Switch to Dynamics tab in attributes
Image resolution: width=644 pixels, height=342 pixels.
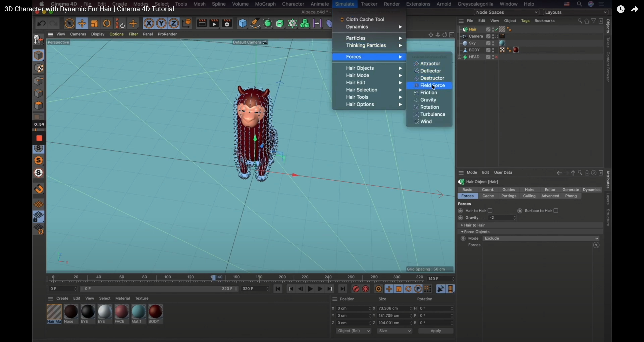592,190
